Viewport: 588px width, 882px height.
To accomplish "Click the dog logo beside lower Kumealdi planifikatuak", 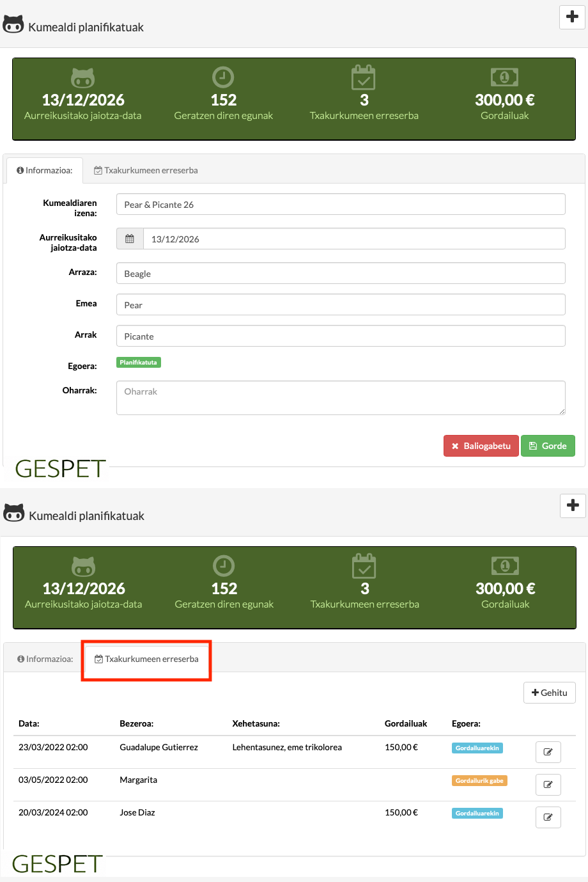I will [x=14, y=514].
